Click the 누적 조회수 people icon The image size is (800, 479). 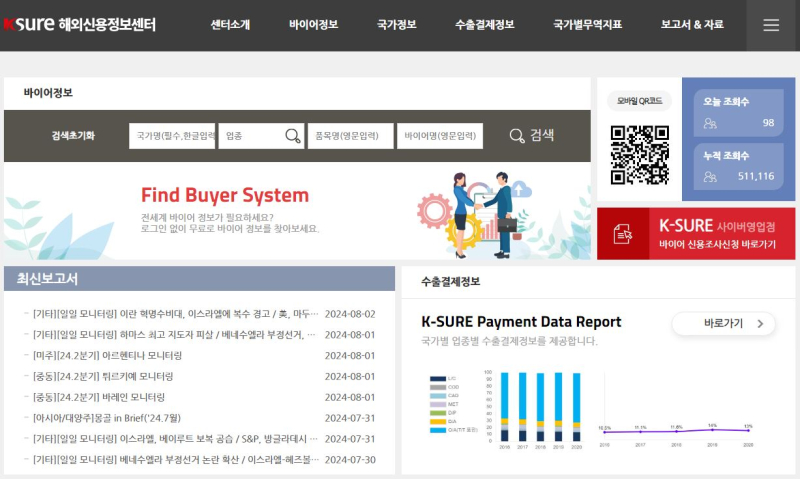[710, 177]
